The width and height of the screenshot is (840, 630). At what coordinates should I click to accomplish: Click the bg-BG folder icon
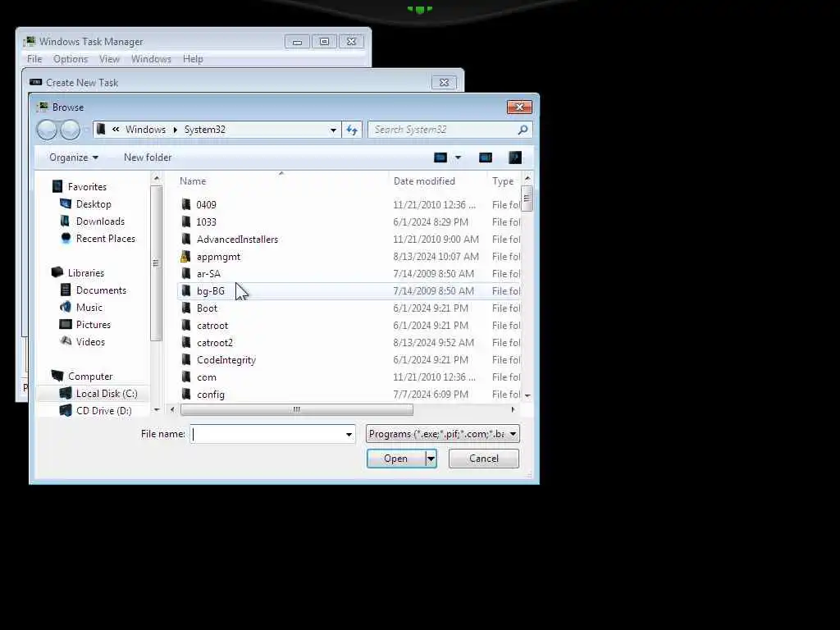(186, 291)
